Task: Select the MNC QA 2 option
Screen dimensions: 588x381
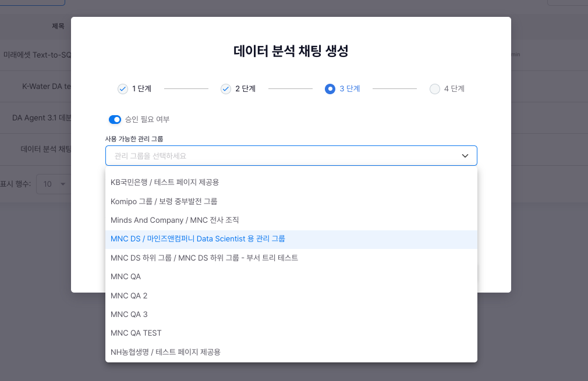Action: tap(129, 295)
